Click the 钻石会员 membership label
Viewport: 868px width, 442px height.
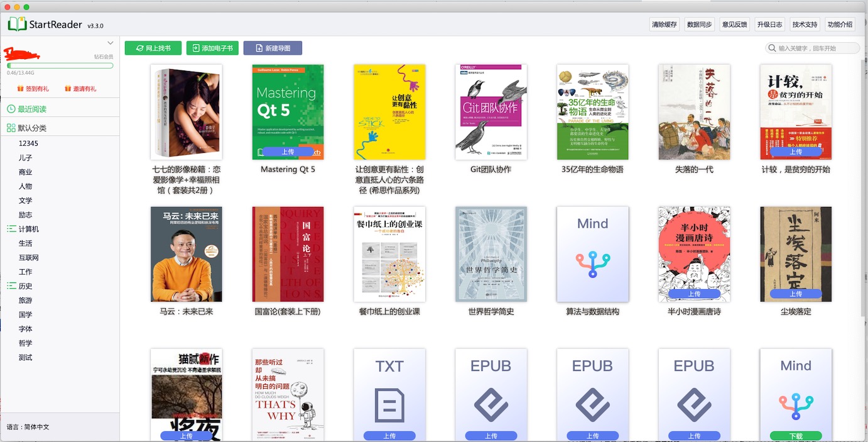pyautogui.click(x=104, y=57)
